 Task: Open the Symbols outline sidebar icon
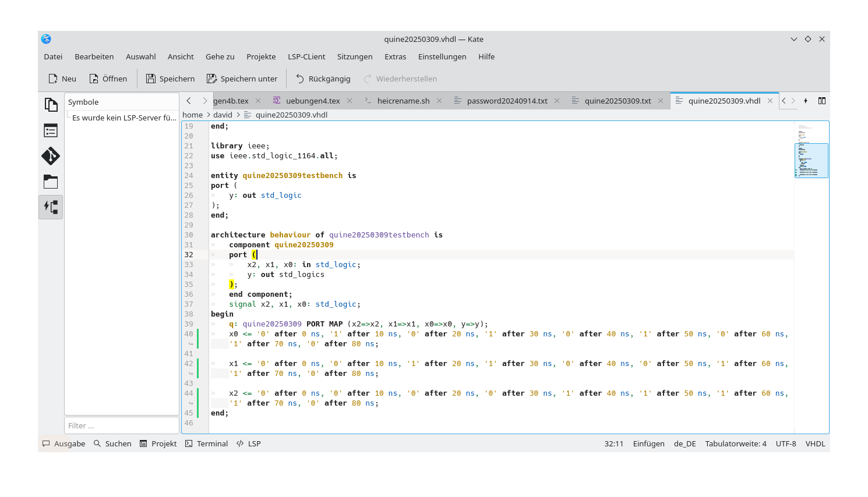tap(51, 130)
